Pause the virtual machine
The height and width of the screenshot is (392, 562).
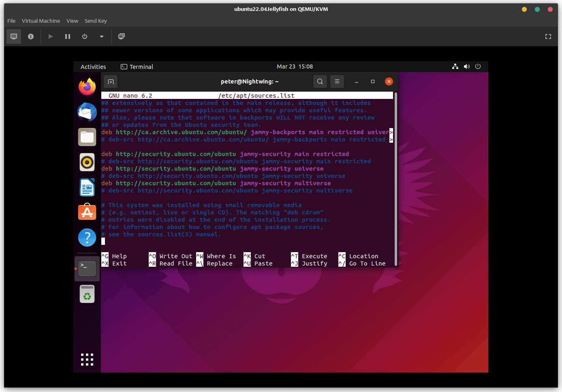(68, 36)
